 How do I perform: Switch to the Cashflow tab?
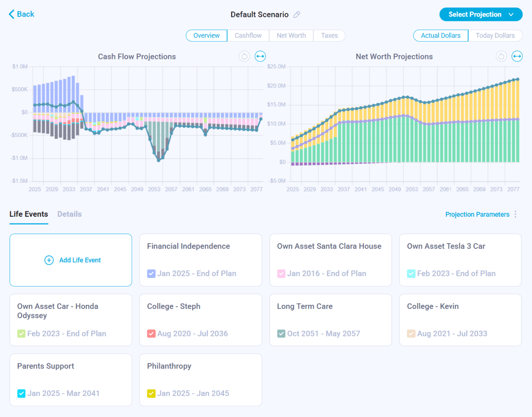coord(248,36)
